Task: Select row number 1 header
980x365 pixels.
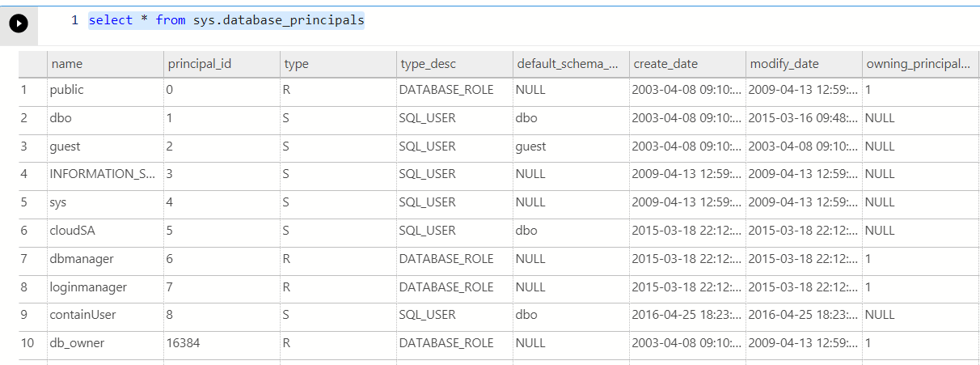Action: (32, 90)
